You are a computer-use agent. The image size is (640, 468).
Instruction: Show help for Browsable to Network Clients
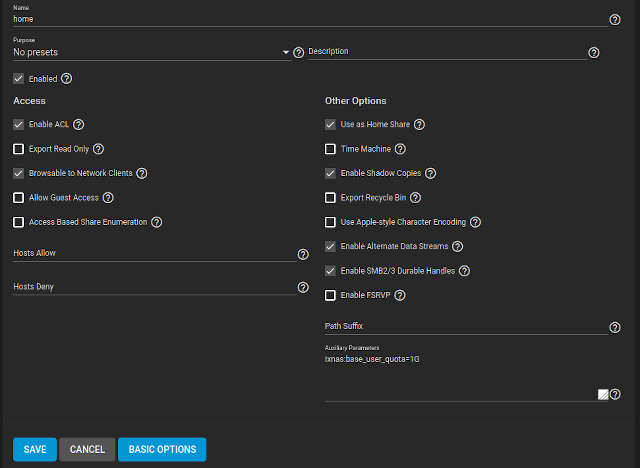coord(142,173)
